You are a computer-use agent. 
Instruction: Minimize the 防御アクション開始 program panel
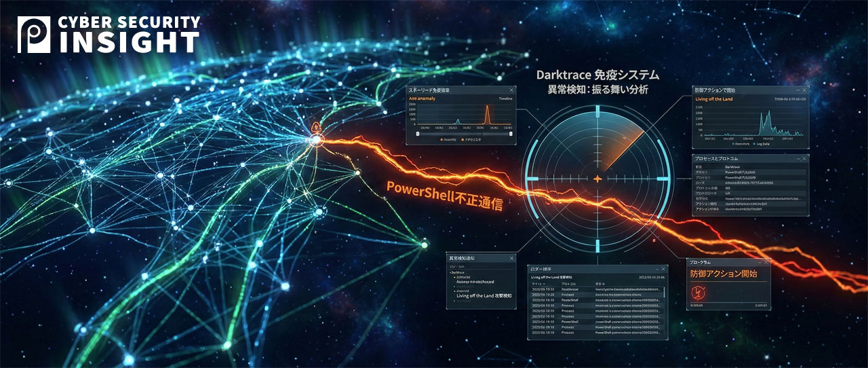click(x=759, y=263)
